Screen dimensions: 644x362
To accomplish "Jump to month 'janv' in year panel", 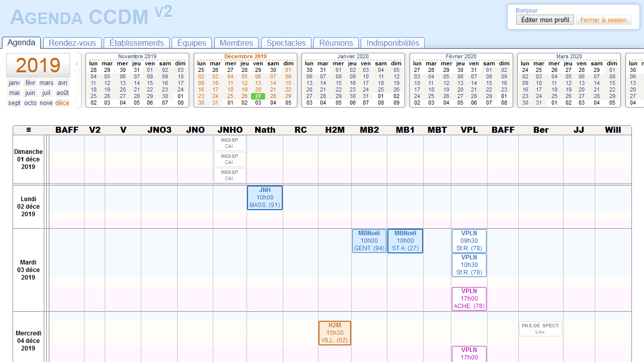I will pos(14,83).
